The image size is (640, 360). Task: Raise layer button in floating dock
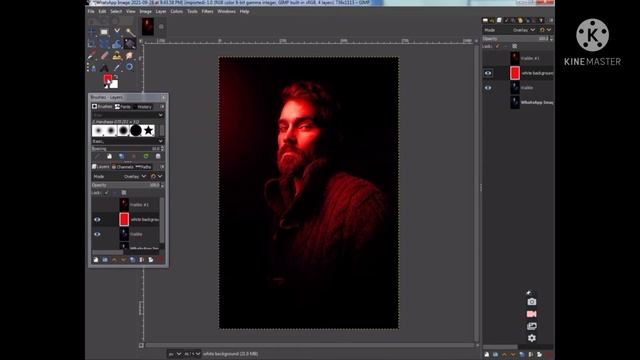point(114,260)
